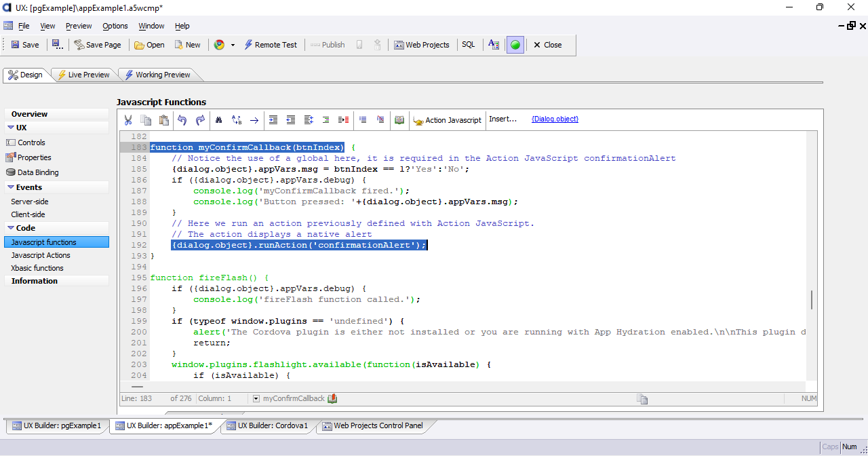Launch preview in Chrome browser icon
This screenshot has width=868, height=456.
pos(219,45)
